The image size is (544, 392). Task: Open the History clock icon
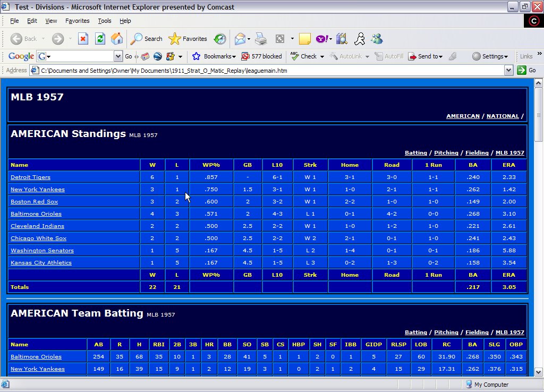point(219,39)
